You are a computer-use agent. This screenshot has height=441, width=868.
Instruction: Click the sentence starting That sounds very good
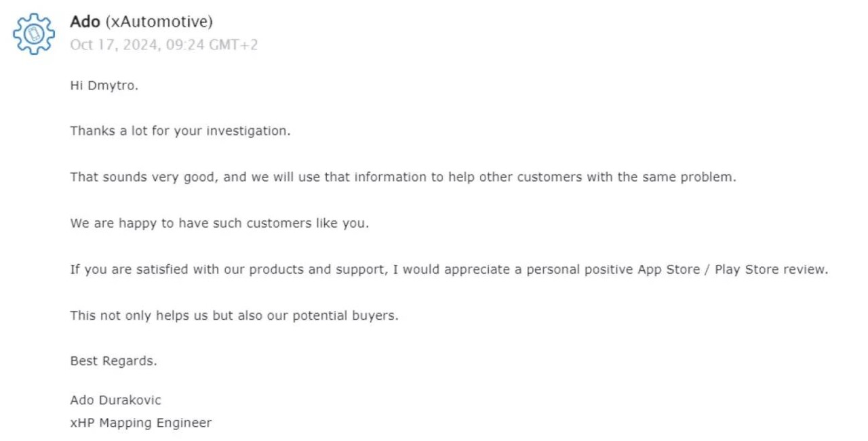[403, 177]
